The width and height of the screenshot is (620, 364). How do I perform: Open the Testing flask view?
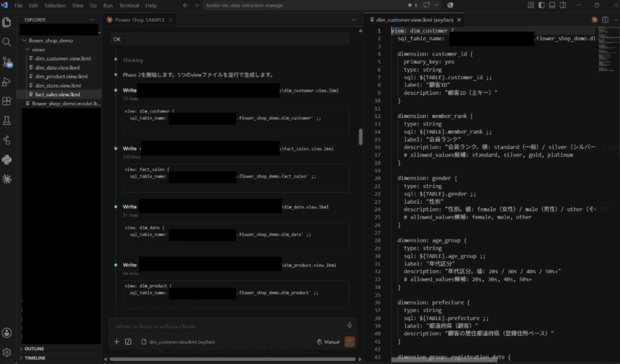7,121
